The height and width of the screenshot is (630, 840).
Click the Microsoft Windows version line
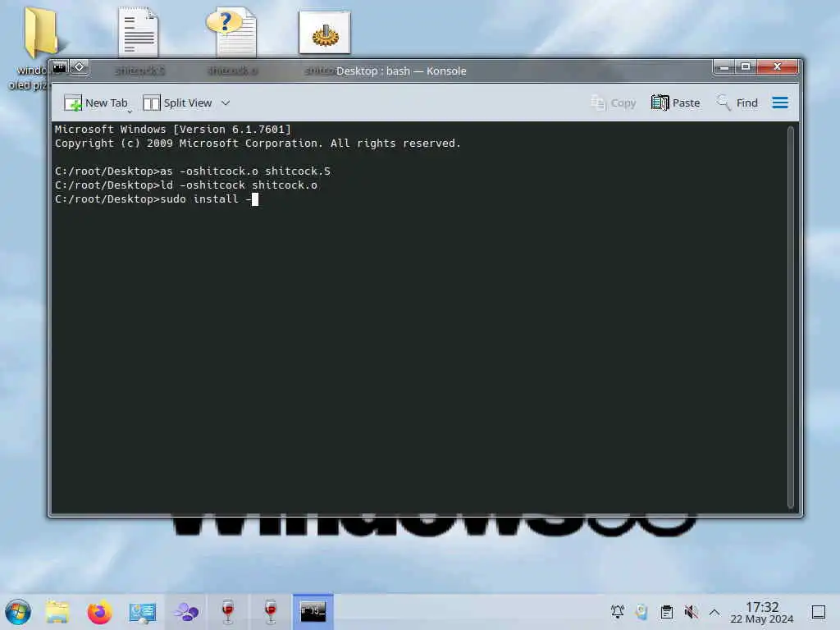[x=172, y=129]
